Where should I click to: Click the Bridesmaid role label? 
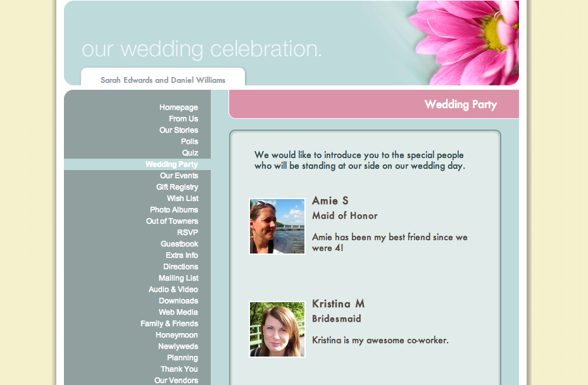[337, 319]
